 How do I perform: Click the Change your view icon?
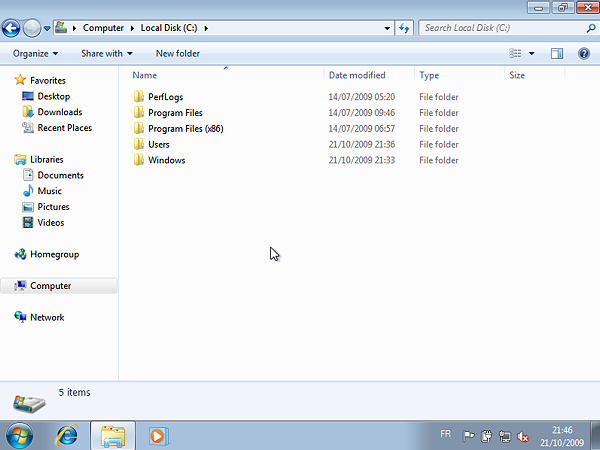[515, 53]
